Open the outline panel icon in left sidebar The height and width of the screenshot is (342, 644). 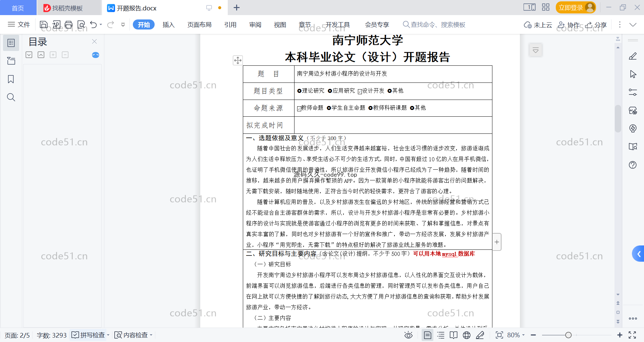(11, 43)
